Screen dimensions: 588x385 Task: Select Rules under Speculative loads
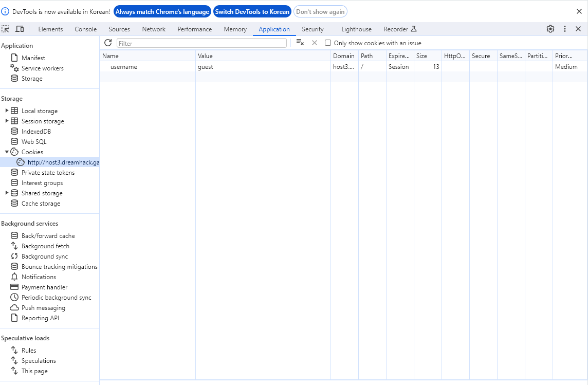coord(29,350)
